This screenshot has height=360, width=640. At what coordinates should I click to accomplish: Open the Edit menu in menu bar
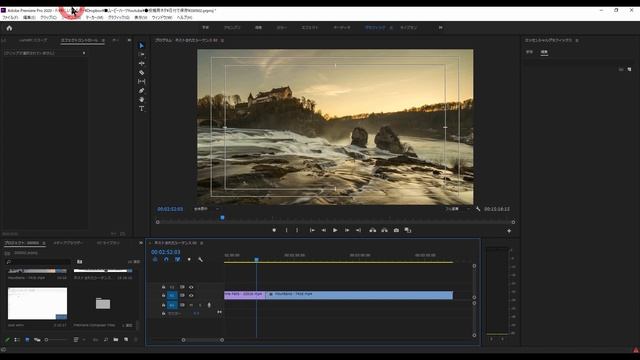[x=29, y=18]
